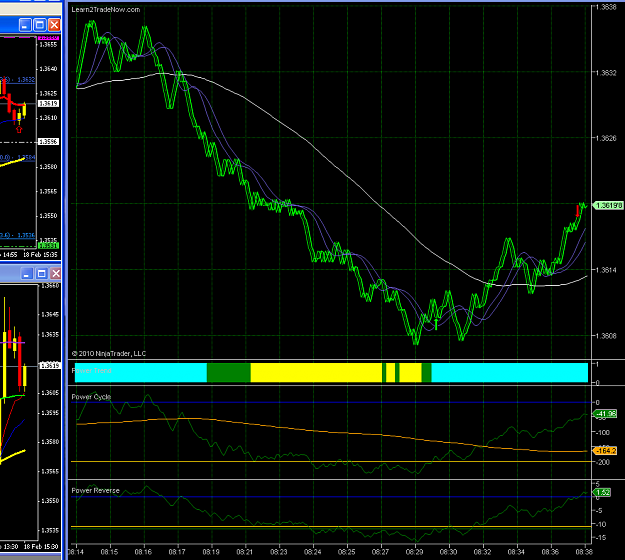Screen dimensions: 625x560
Task: Click the hollow red up arrow in upper-left chart
Action: point(19,129)
